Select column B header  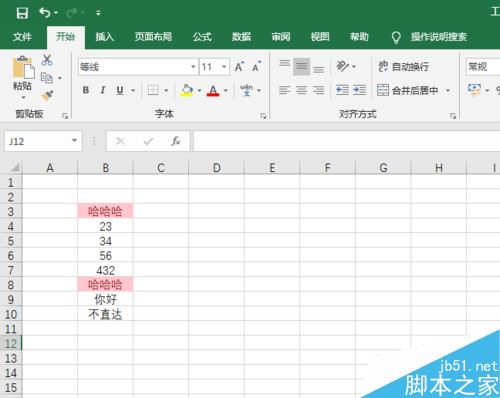click(x=105, y=167)
